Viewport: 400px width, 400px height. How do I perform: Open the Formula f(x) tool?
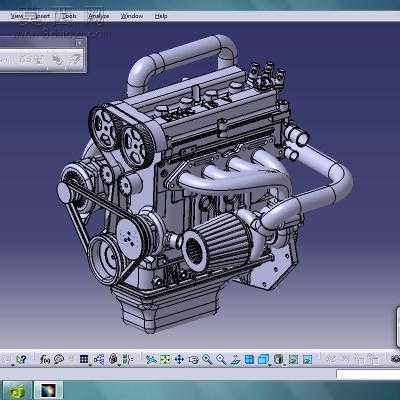45,359
